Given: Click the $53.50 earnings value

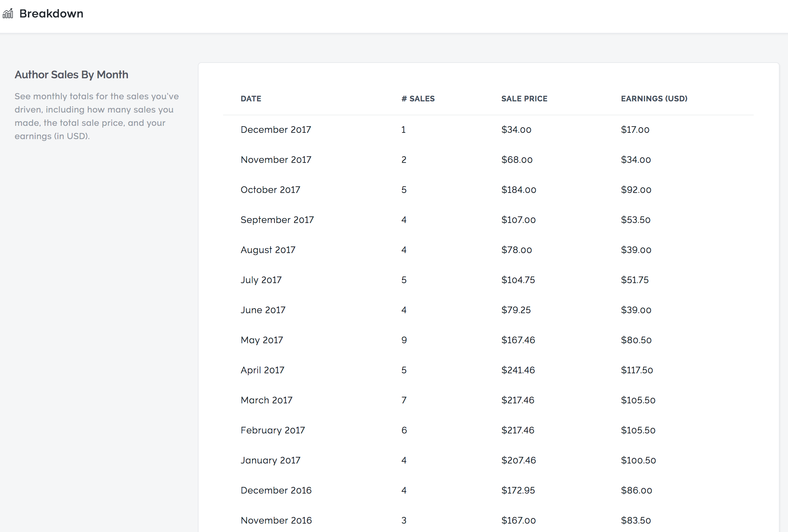Looking at the screenshot, I should [x=636, y=220].
